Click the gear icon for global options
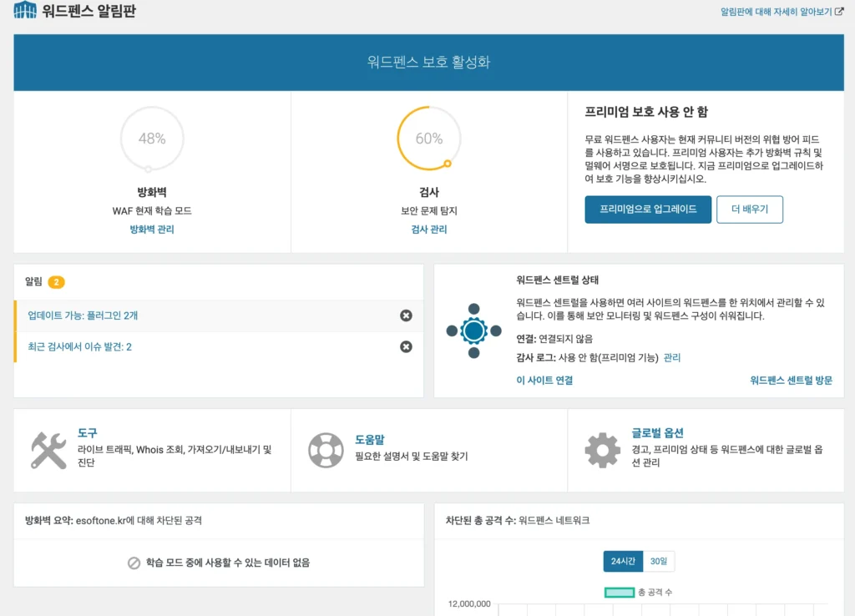 click(x=602, y=450)
